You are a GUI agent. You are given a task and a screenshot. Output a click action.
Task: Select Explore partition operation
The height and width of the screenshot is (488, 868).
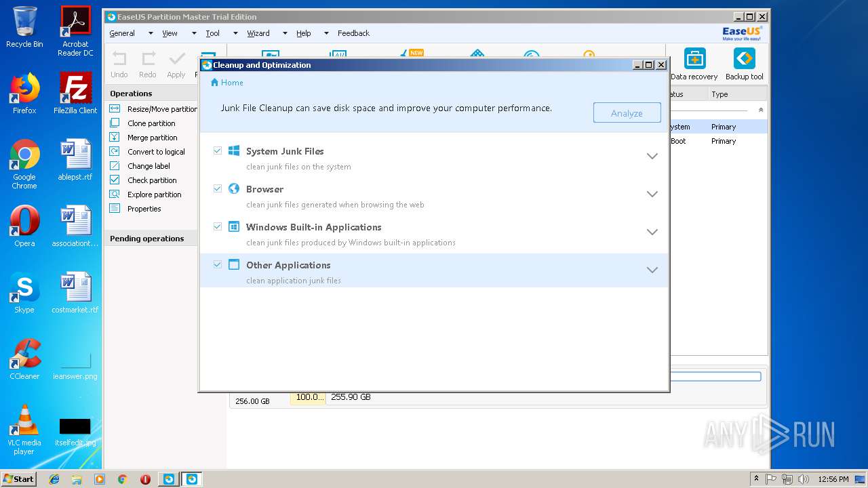click(x=153, y=195)
